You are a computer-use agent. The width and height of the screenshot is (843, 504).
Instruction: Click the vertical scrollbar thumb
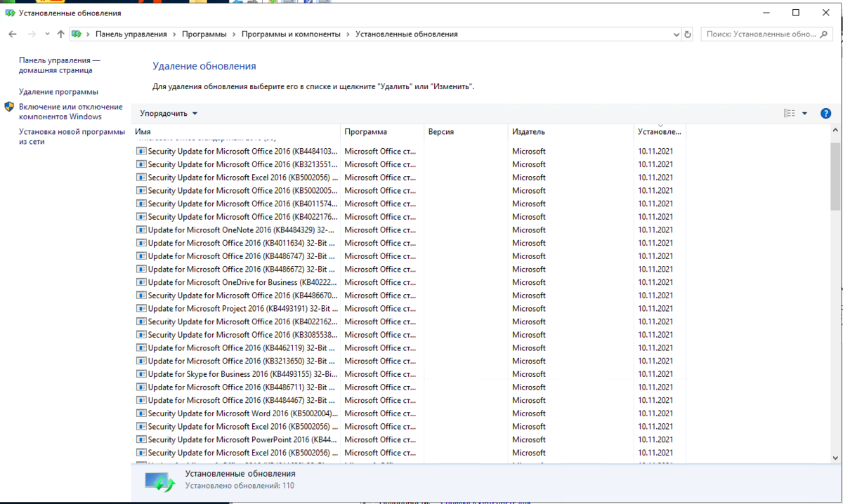pyautogui.click(x=835, y=175)
